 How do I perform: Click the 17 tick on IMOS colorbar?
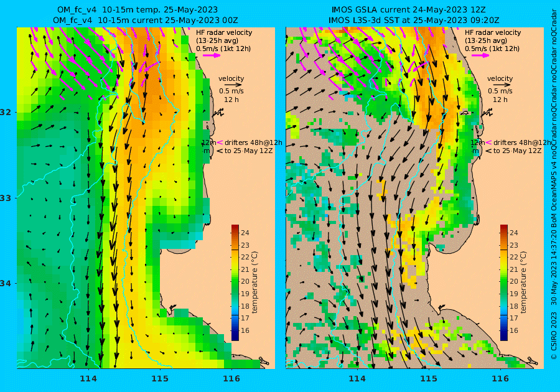tap(513, 318)
